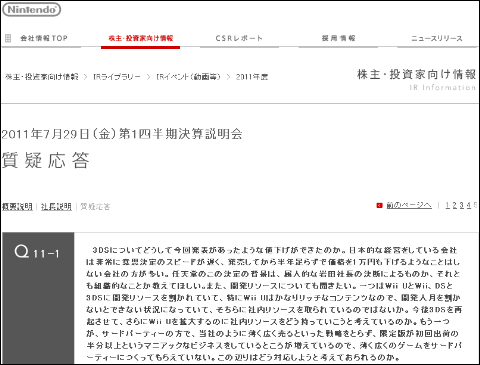Click the Q 11-1 question label

point(37,252)
